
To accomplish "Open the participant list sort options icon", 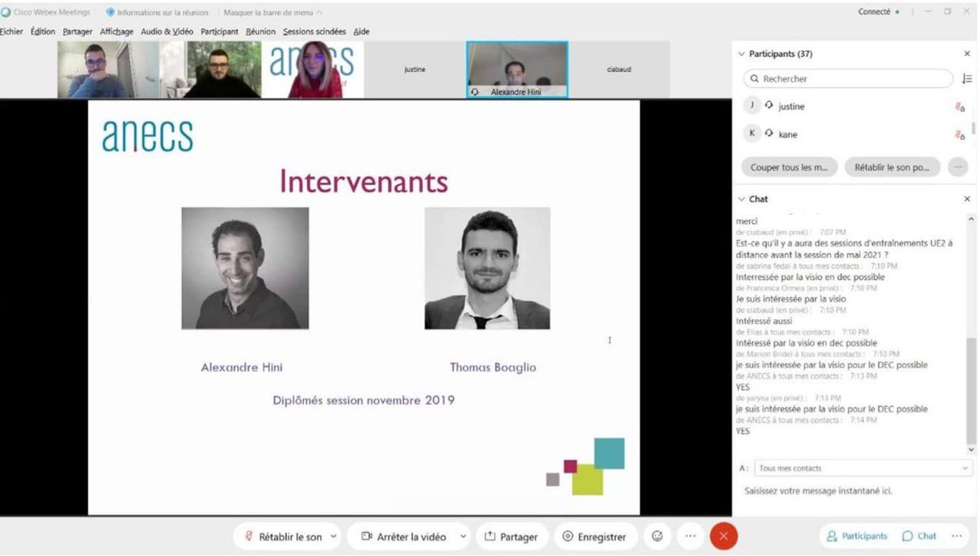I will [x=967, y=79].
